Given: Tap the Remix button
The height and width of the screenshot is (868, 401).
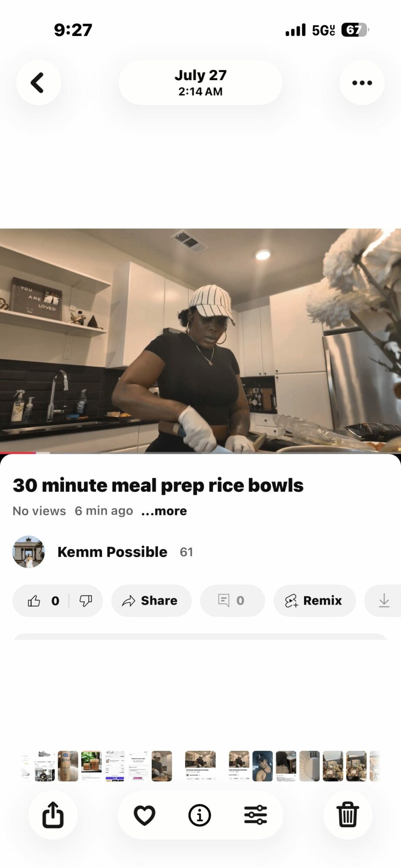Looking at the screenshot, I should coord(315,601).
